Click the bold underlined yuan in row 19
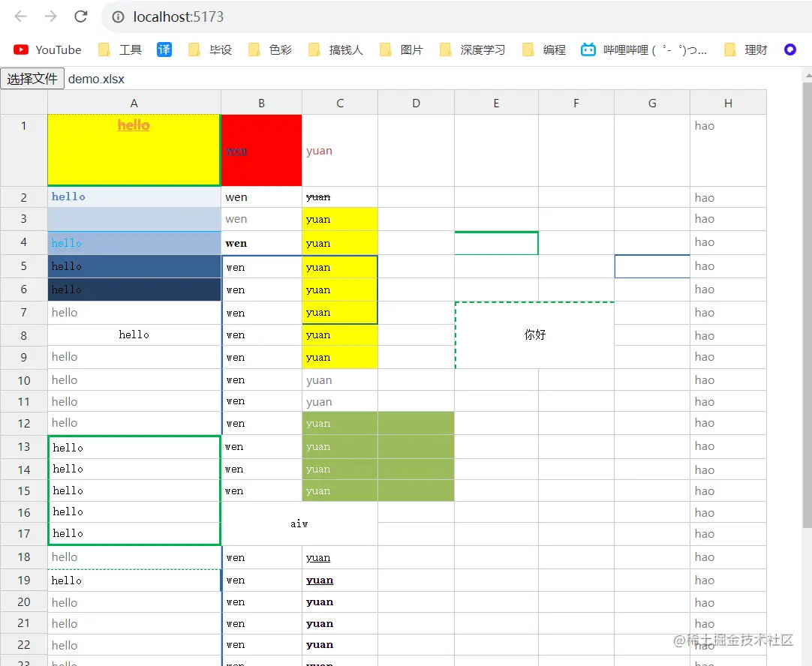 point(340,580)
